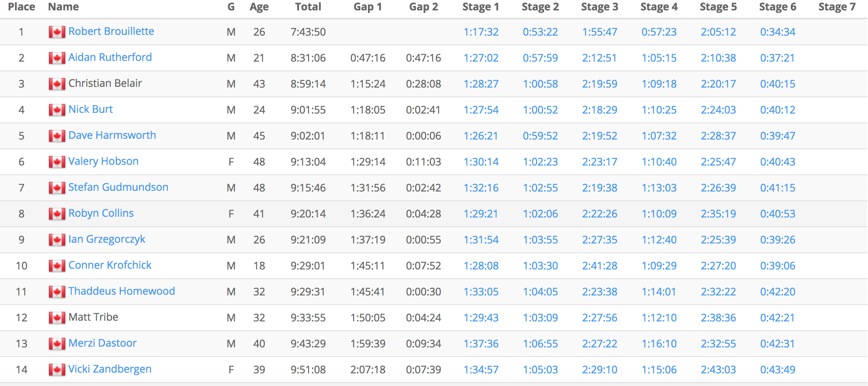Click Thaddeus Homewood's Stage 2 time 1:04:05
Viewport: 868px width, 386px height.
[x=540, y=292]
